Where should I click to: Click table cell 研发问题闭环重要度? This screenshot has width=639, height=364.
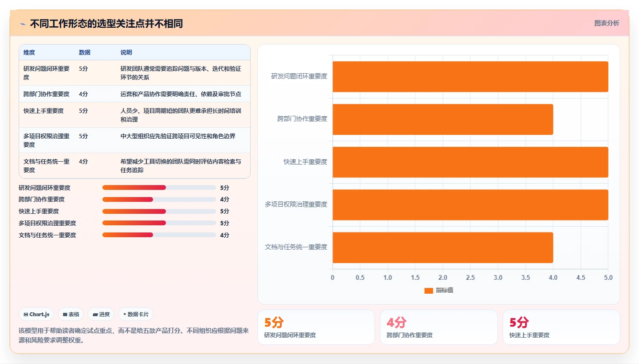(46, 73)
